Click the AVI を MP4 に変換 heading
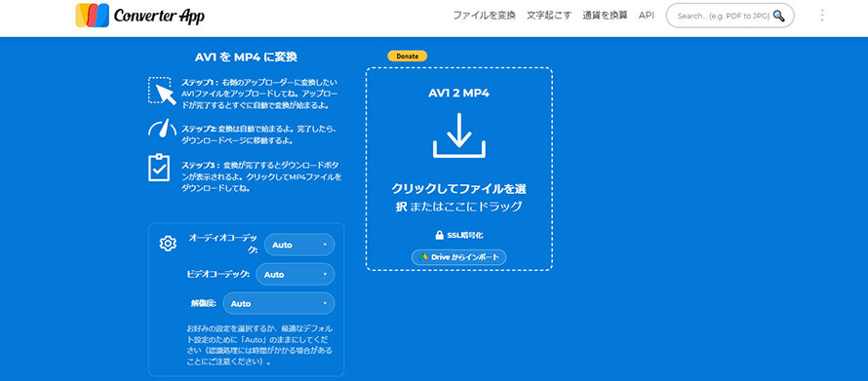Screen dimensions: 868x381 tap(247, 57)
